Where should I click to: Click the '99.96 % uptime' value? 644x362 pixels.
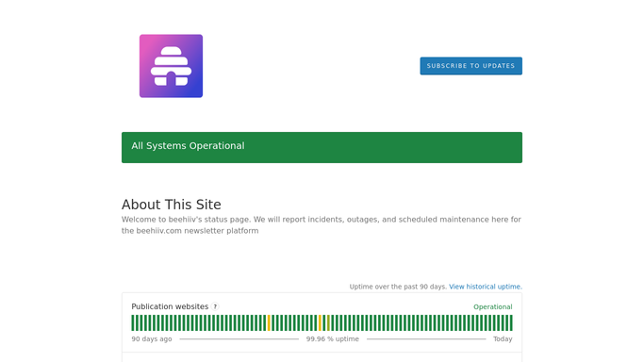pyautogui.click(x=332, y=339)
